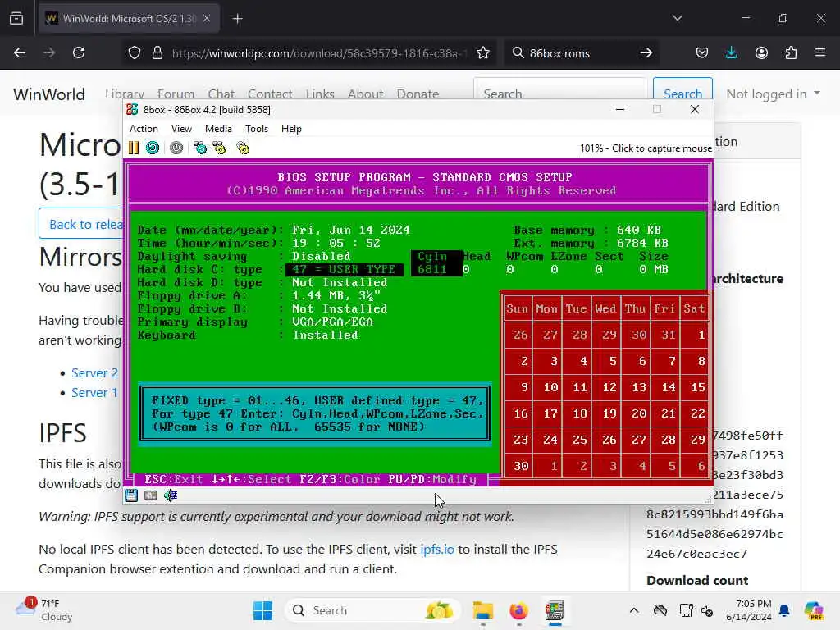This screenshot has width=840, height=630.
Task: Click the hard reset icon in 86Box
Action: coord(153,148)
